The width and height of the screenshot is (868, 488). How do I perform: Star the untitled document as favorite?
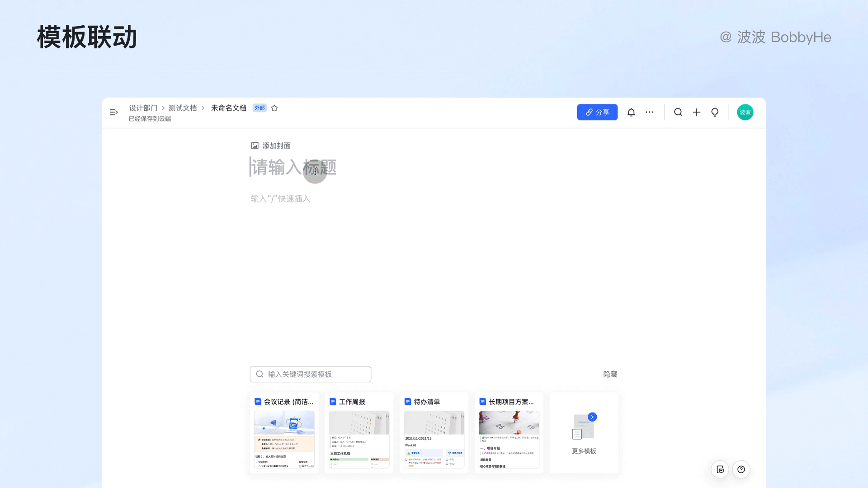(274, 108)
